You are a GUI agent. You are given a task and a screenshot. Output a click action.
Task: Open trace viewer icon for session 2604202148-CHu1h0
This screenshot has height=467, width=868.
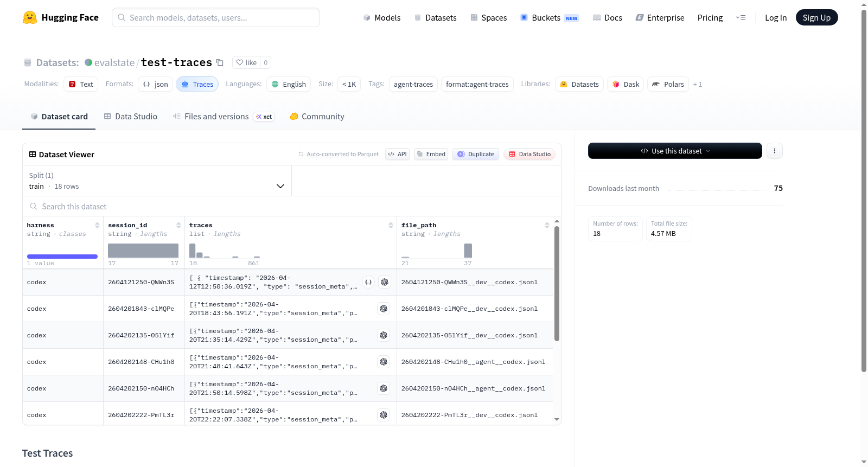[x=384, y=362]
